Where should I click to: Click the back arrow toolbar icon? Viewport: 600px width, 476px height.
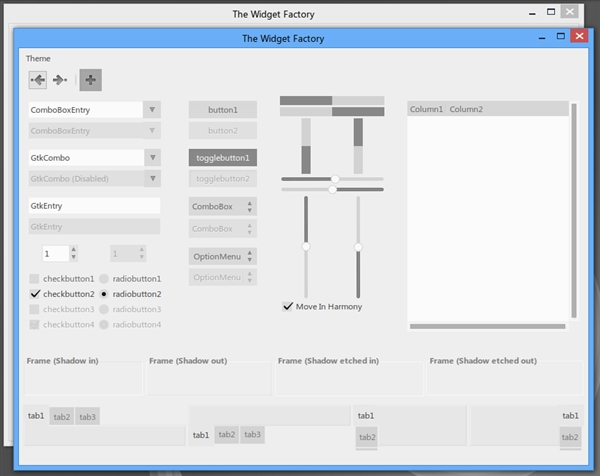(38, 80)
